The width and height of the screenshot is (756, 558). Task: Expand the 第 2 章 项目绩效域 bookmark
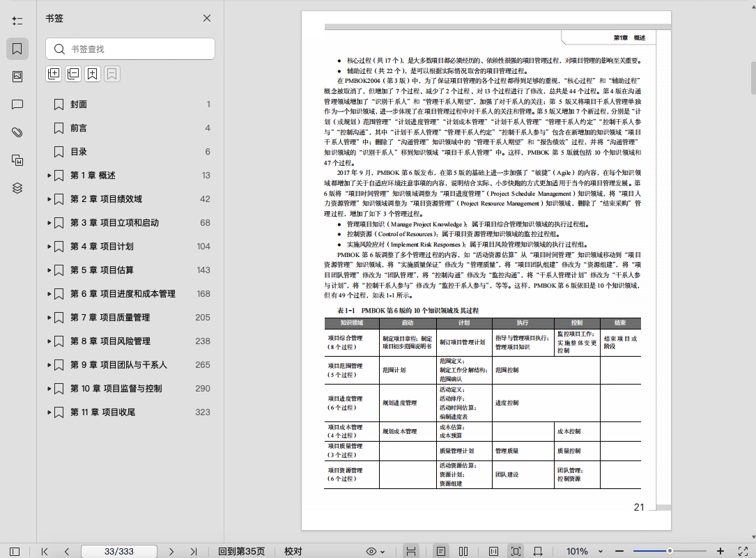49,199
